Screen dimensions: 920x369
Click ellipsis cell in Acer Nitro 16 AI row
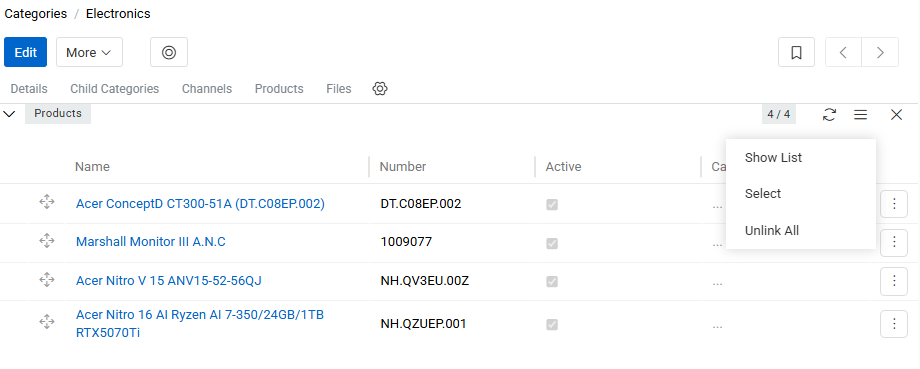point(717,326)
